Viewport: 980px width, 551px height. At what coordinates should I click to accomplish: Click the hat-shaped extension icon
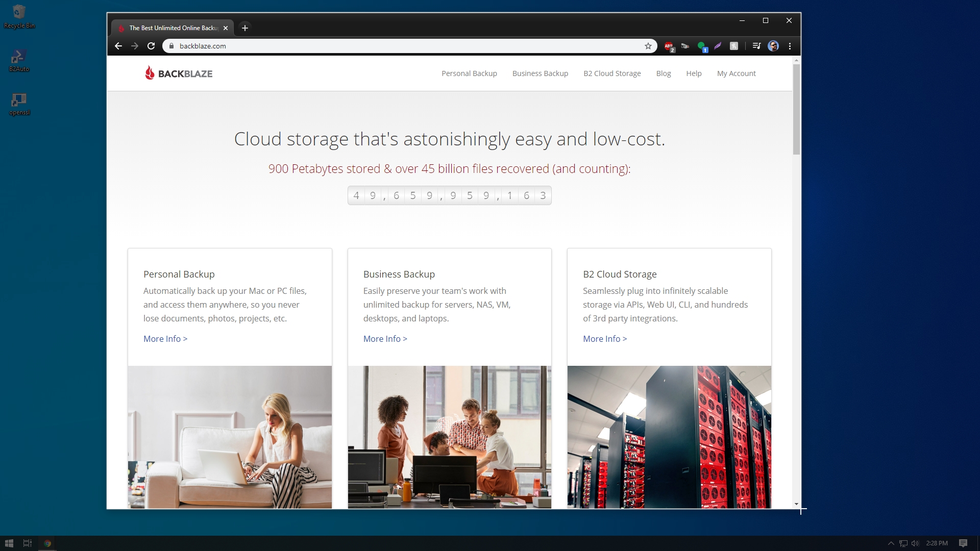click(685, 46)
